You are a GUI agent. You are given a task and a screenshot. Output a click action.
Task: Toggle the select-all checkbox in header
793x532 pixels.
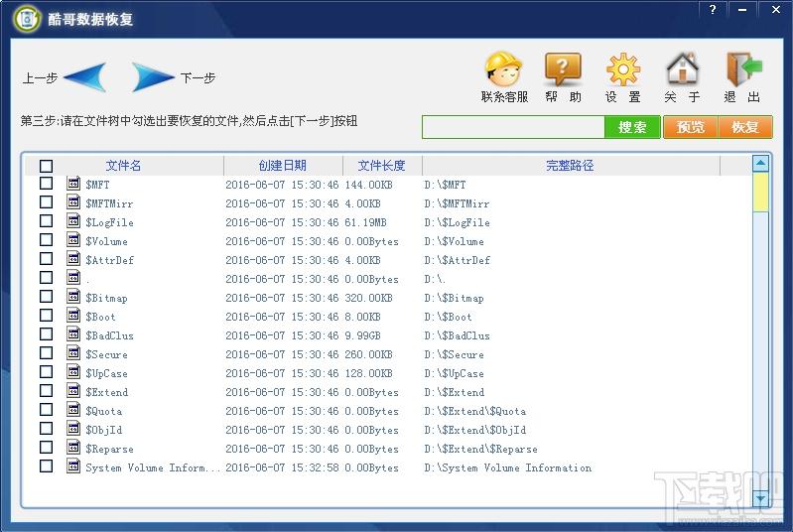[x=46, y=166]
